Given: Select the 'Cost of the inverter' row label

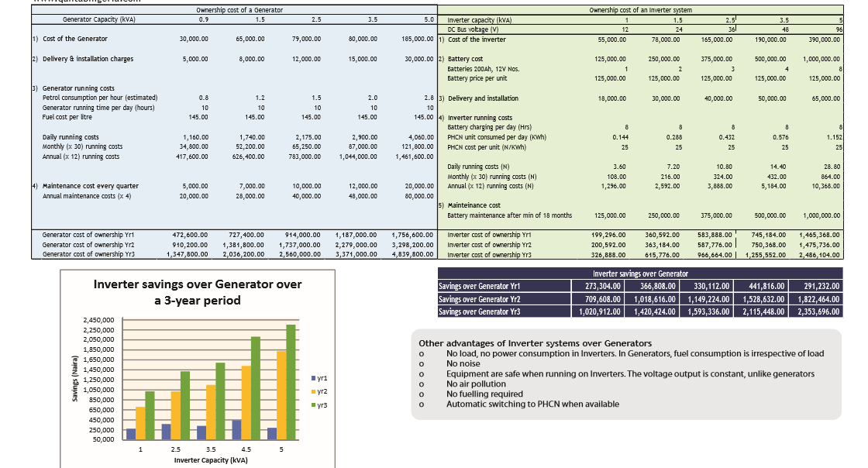Looking at the screenshot, I should (x=476, y=40).
